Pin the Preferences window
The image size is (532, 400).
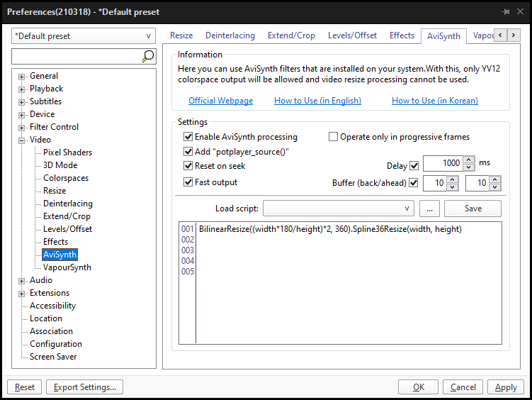pyautogui.click(x=506, y=12)
